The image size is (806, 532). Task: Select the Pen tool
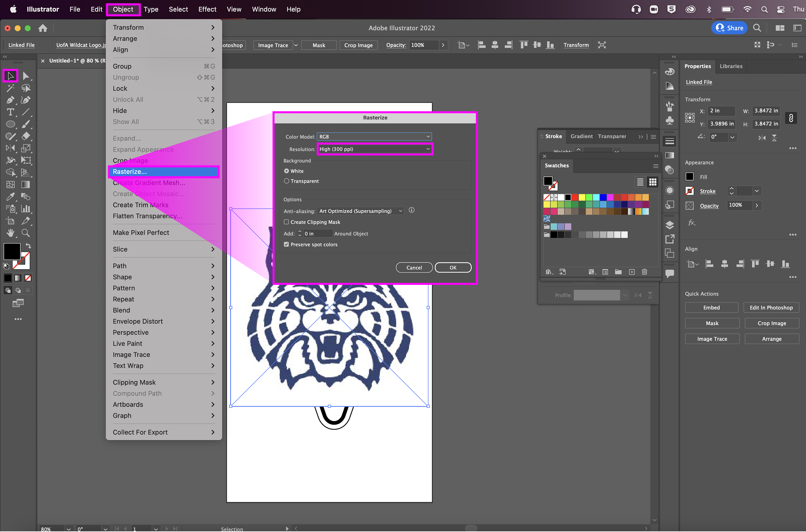(x=10, y=100)
